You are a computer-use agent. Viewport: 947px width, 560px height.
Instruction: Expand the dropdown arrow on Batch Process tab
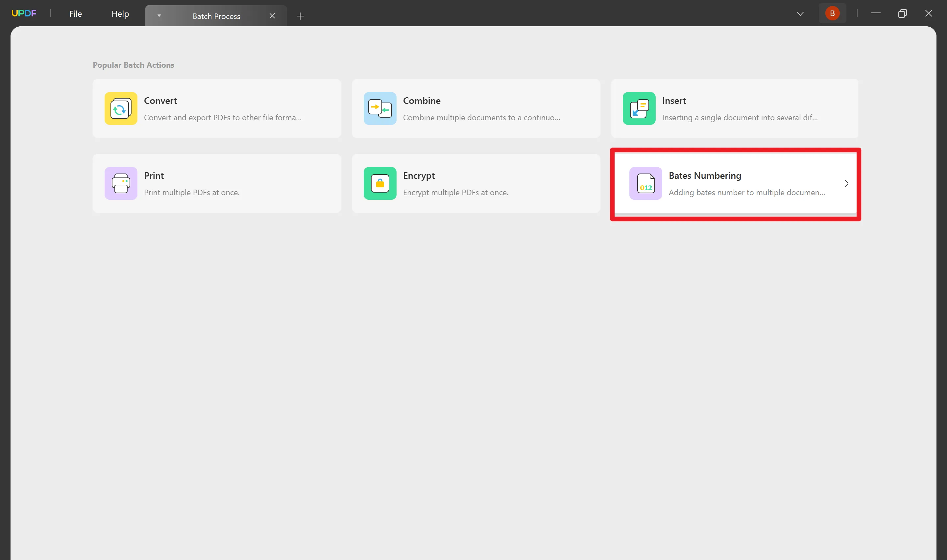pos(159,15)
